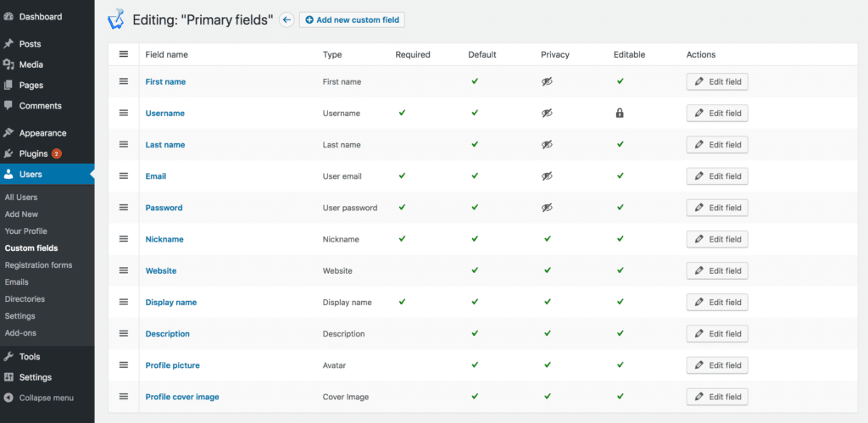Viewport: 868px width, 423px height.
Task: Click the 'Cover Image' type cell
Action: [346, 397]
